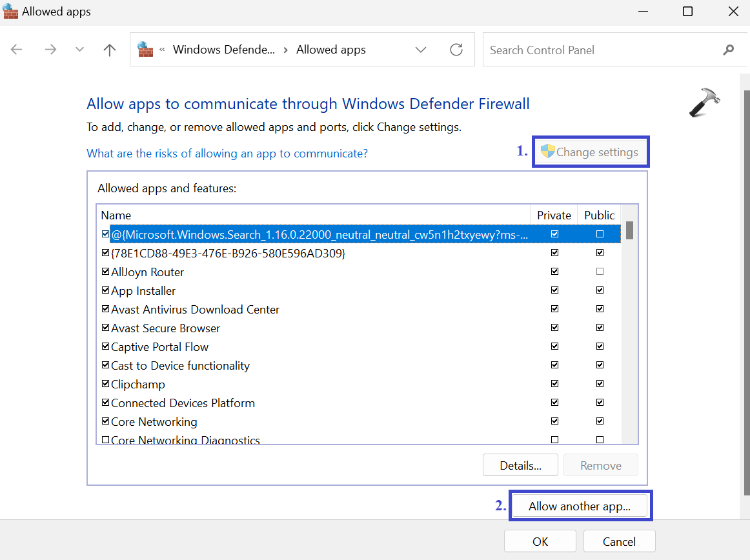
Task: Click the apps list vertical scrollbar
Action: (x=629, y=323)
